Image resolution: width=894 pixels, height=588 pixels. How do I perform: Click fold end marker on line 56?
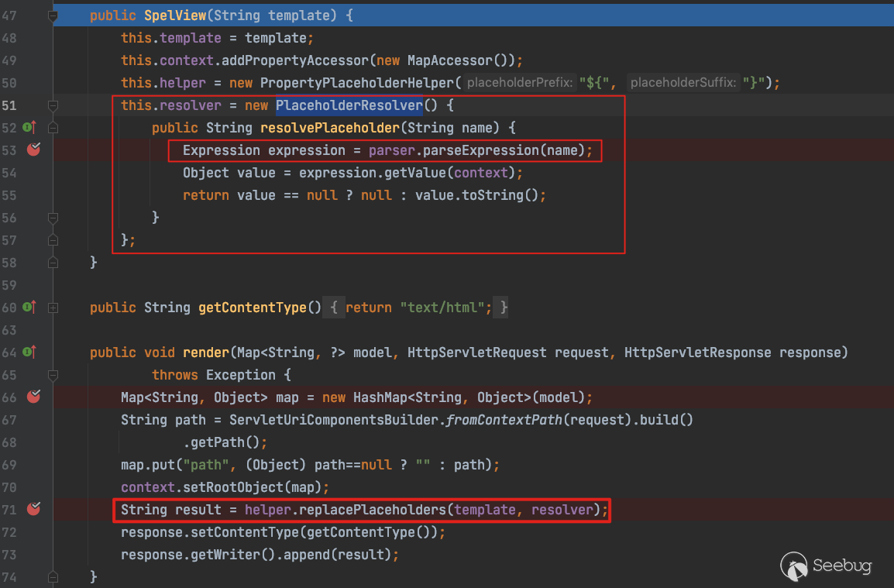(53, 218)
